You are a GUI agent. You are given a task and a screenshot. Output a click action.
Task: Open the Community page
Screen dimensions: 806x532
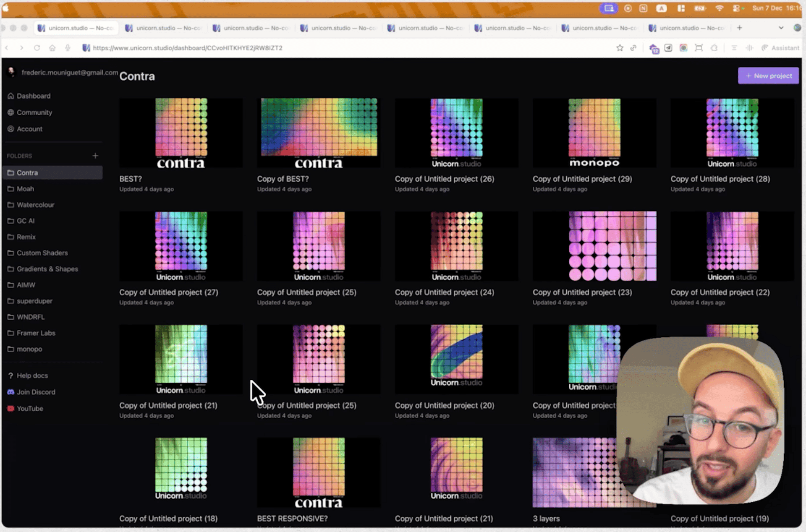(34, 112)
